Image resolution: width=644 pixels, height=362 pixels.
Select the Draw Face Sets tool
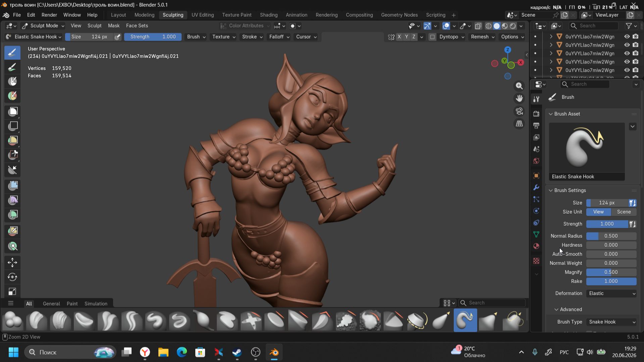click(12, 96)
